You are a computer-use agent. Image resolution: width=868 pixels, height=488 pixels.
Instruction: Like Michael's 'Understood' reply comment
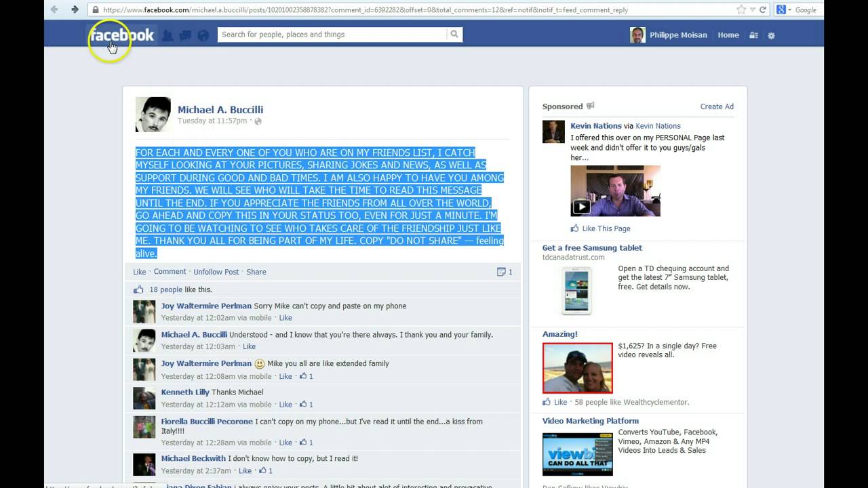click(x=249, y=346)
